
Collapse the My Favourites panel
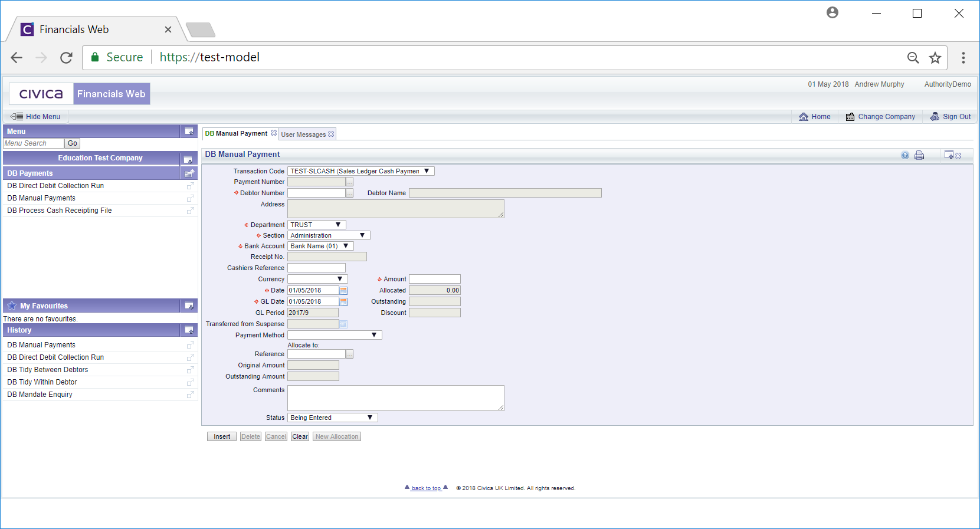point(189,305)
